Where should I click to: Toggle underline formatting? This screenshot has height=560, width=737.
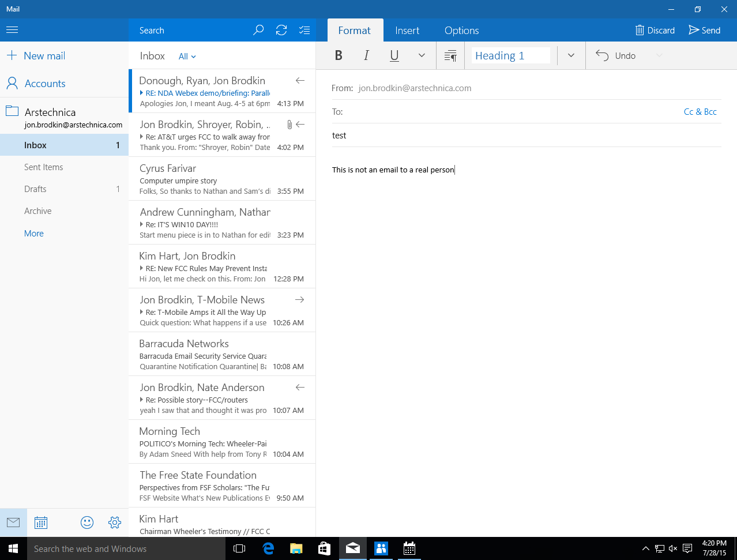[x=394, y=55]
